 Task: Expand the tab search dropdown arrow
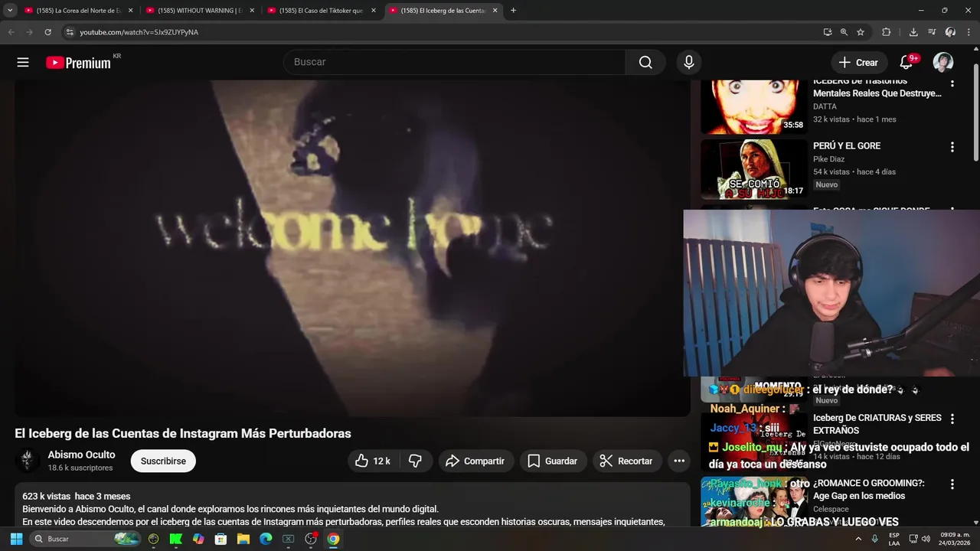tap(10, 11)
